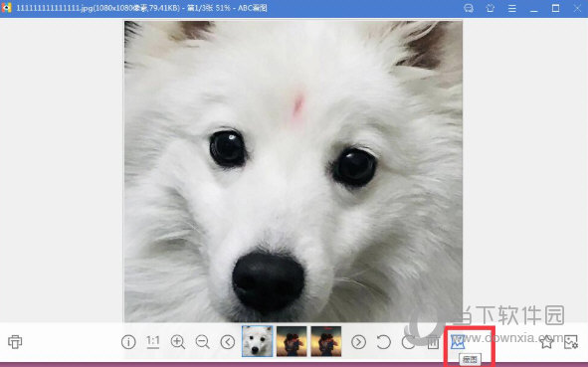Image resolution: width=588 pixels, height=367 pixels.
Task: Click the displayed white dog image
Action: pos(294,171)
